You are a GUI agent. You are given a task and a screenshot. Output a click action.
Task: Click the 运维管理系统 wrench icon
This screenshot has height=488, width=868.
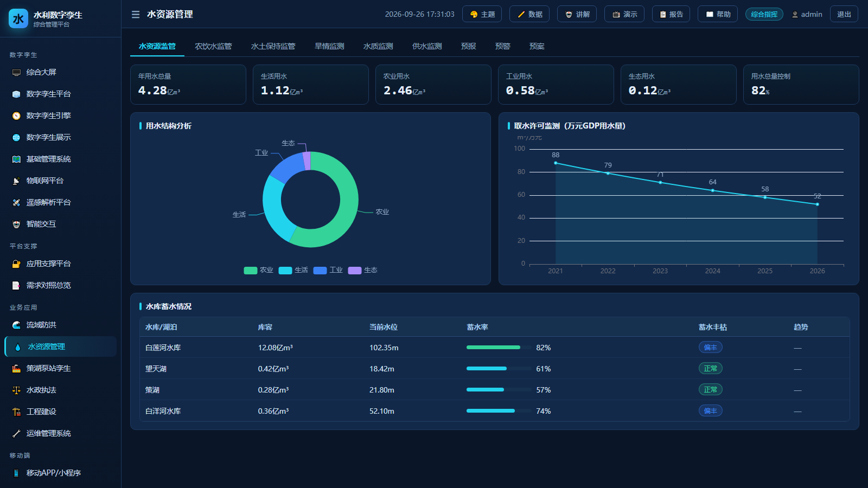tap(16, 434)
